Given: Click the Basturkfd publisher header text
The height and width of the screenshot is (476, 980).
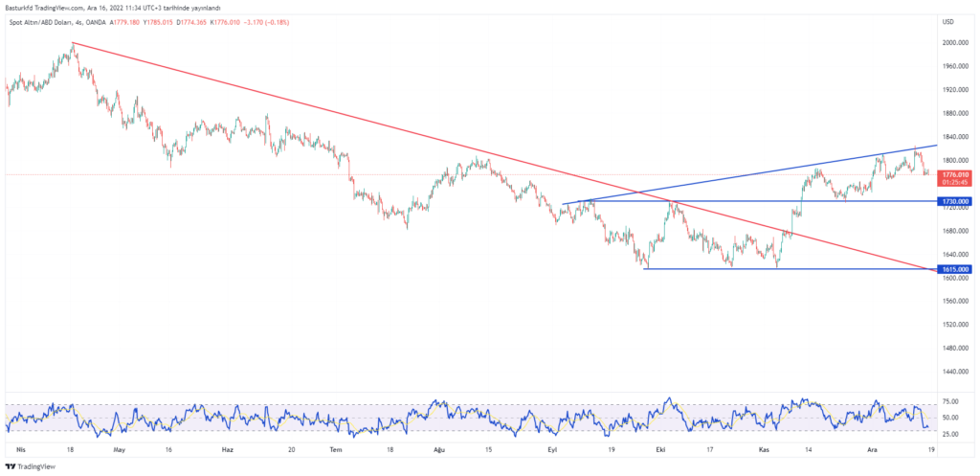Looking at the screenshot, I should coord(113,8).
